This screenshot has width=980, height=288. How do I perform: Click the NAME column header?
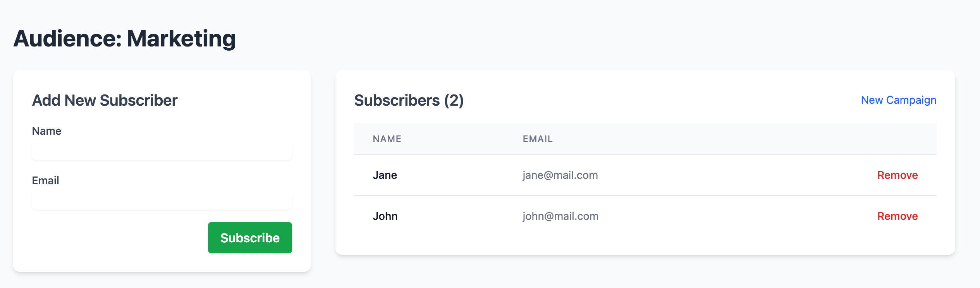click(387, 139)
